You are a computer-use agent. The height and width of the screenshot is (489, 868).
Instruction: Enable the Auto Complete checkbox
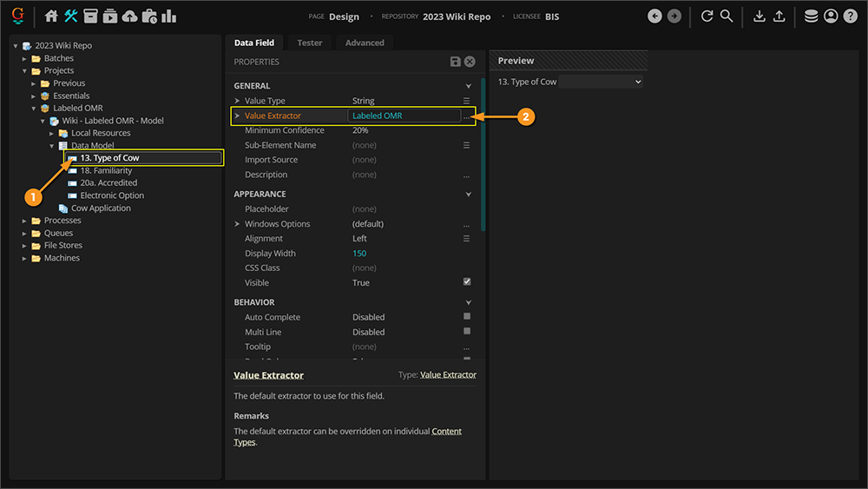(x=467, y=317)
